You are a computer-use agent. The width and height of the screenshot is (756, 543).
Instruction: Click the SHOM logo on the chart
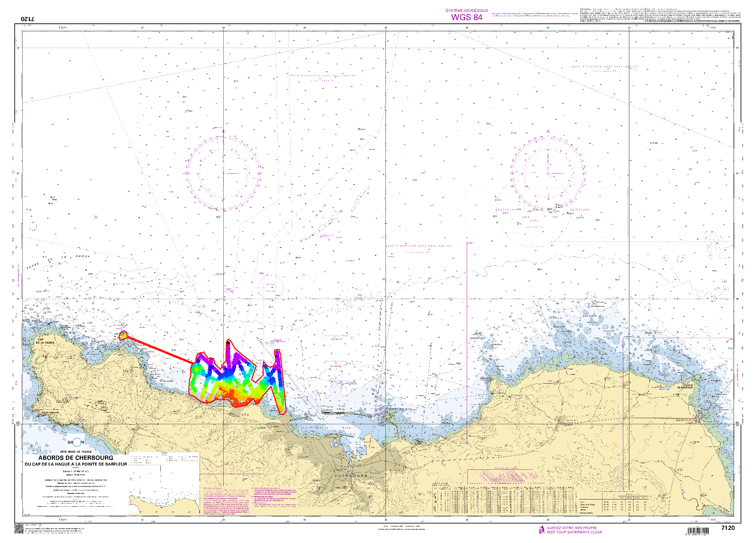tap(76, 442)
